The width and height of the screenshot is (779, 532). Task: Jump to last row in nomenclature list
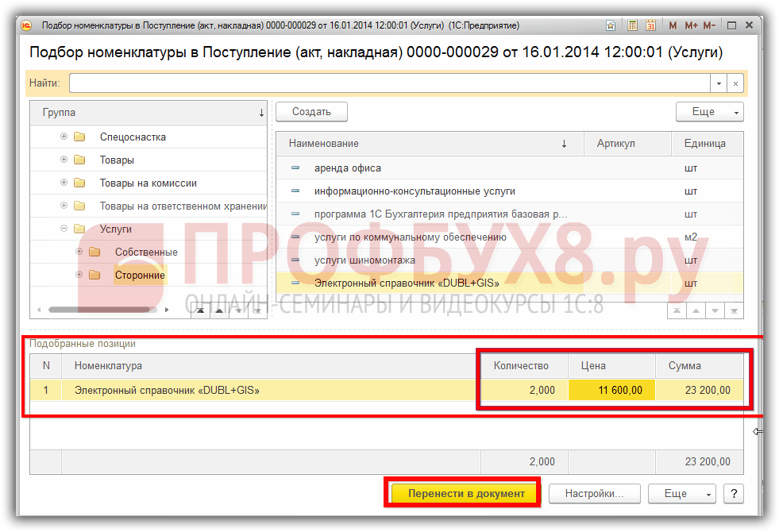[x=735, y=311]
